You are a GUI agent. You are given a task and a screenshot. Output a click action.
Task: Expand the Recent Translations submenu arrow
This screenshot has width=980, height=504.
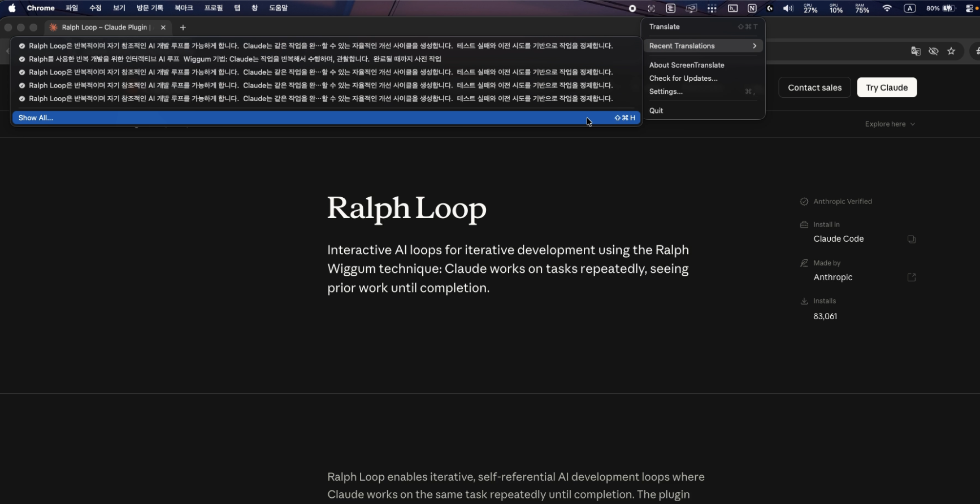pyautogui.click(x=754, y=46)
